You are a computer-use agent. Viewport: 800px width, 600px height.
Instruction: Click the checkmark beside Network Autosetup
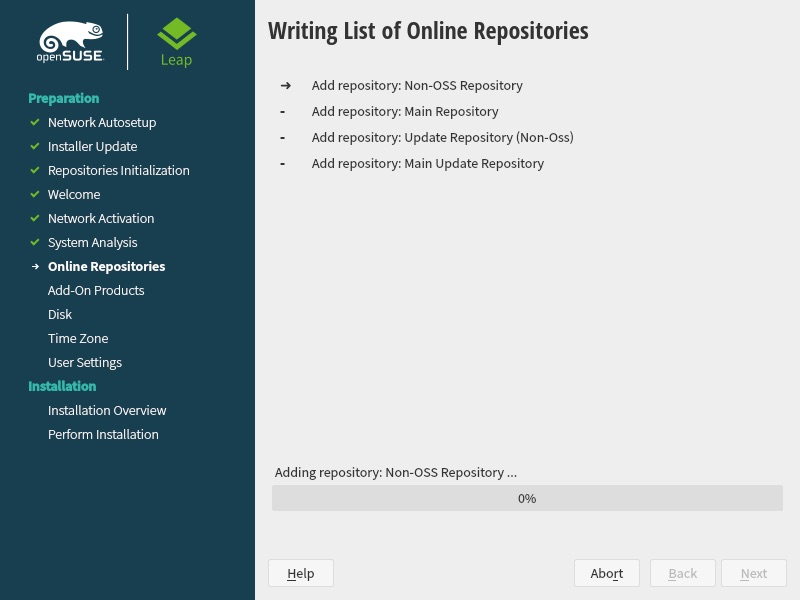point(35,122)
